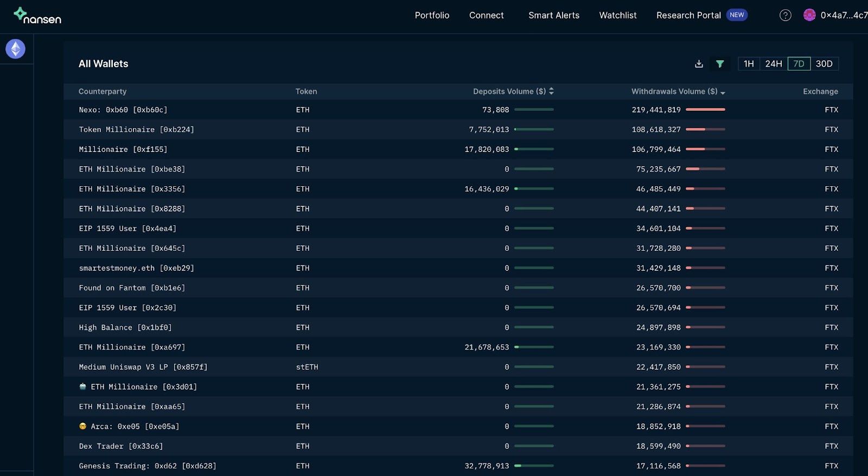Toggle Withdrawals Volume sort arrow

(x=723, y=92)
